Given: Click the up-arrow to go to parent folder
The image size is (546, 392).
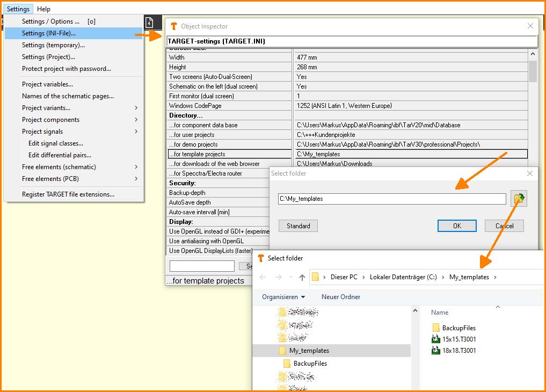Looking at the screenshot, I should (302, 277).
